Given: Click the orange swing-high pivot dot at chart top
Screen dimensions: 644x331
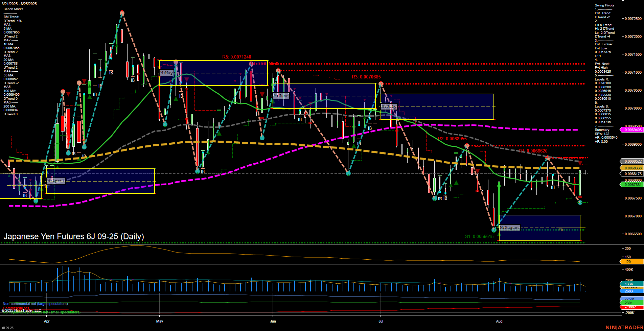Looking at the screenshot, I should tap(122, 13).
